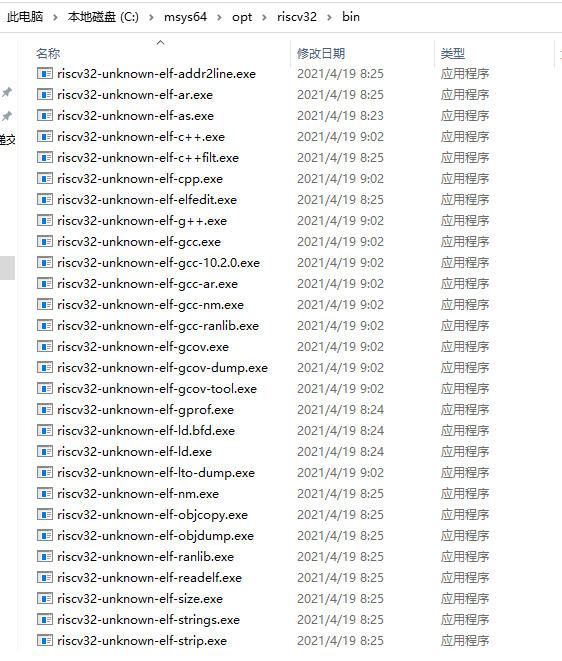This screenshot has height=661, width=562.
Task: Select the objdump.exe file icon
Action: 45,535
